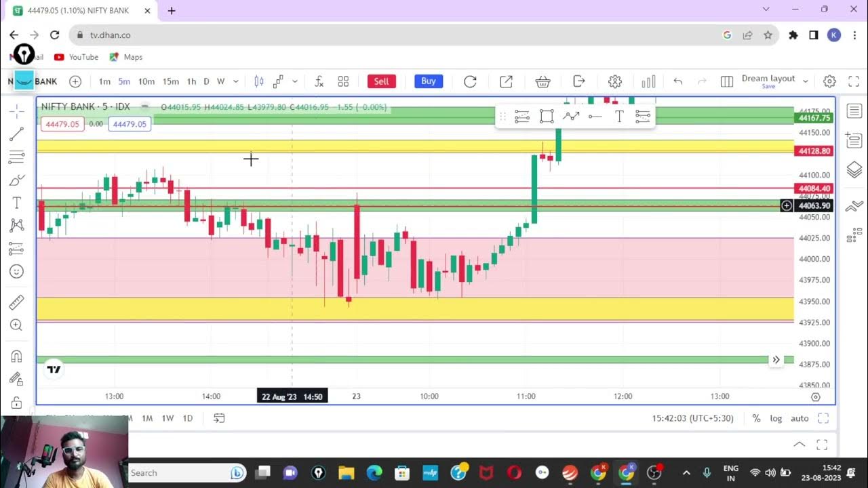Toggle log scale mode
The image size is (868, 488).
[776, 418]
